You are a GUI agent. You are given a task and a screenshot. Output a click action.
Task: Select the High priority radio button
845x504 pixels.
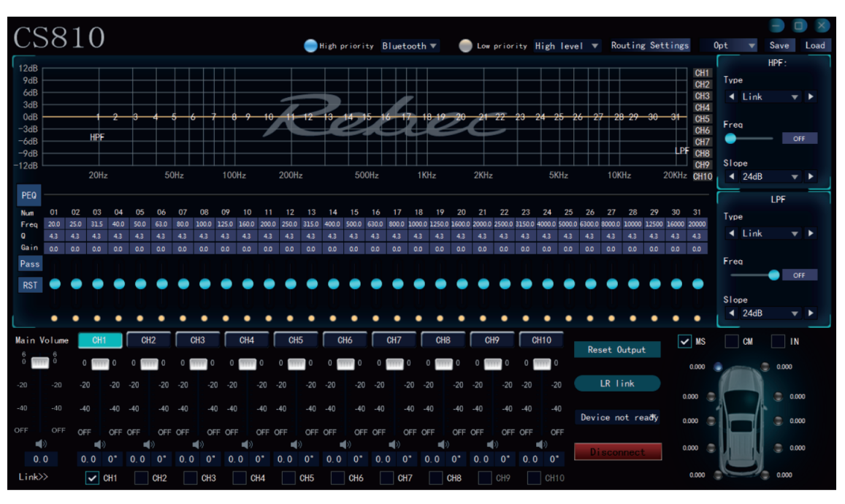[311, 46]
